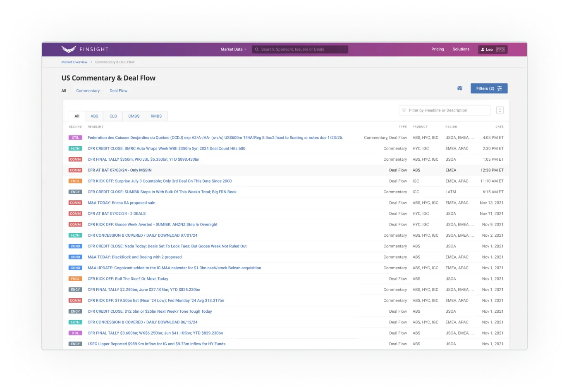569x392 pixels.
Task: Click the Pricing link in header
Action: [x=438, y=49]
